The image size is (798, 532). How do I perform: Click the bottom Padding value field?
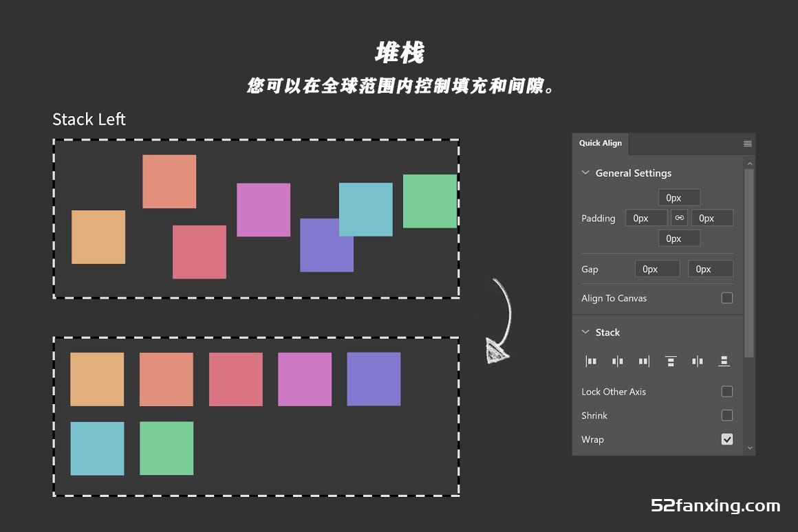coord(680,238)
